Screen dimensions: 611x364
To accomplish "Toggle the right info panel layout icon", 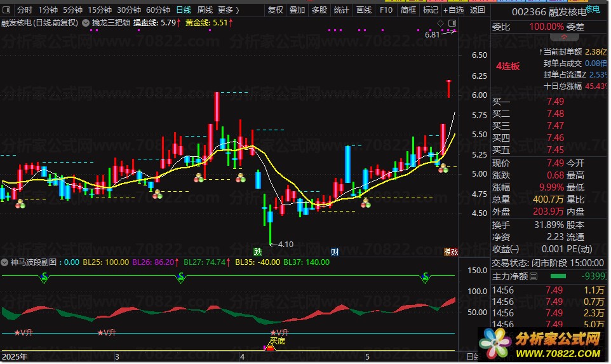I will pos(452,24).
